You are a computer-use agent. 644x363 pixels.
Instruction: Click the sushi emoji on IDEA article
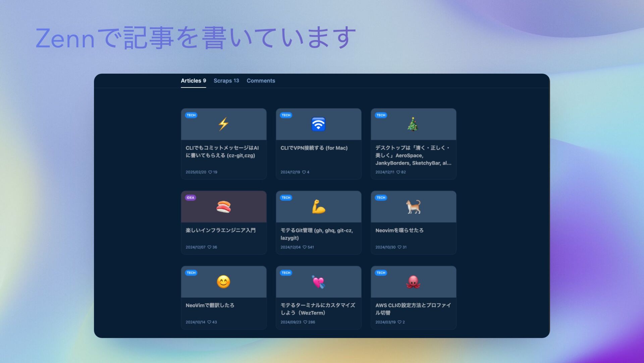point(223,207)
